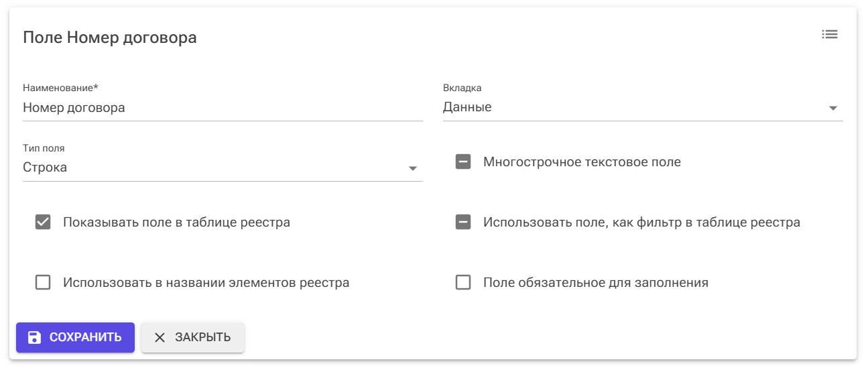The height and width of the screenshot is (366, 868).
Task: Open the Данные tab selector
Action: click(x=630, y=107)
